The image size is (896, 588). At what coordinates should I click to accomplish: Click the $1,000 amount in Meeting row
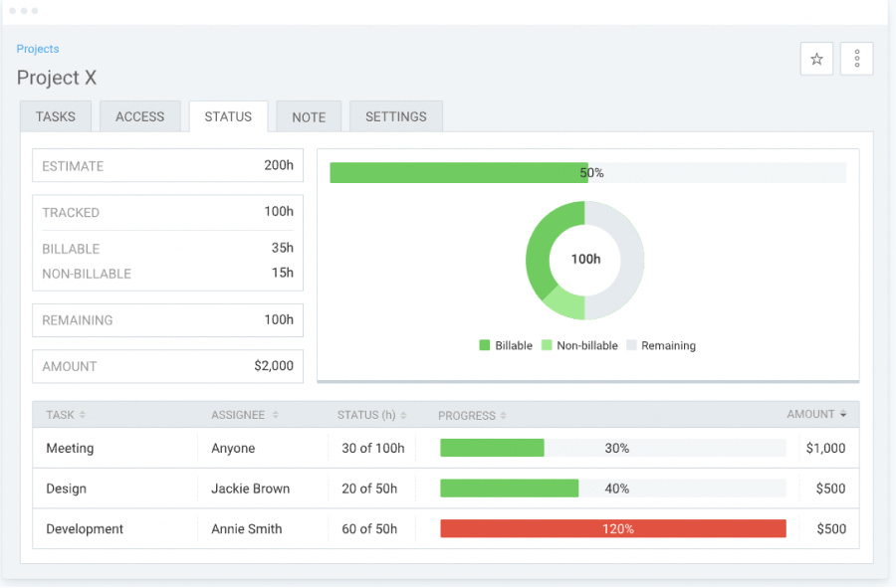825,448
